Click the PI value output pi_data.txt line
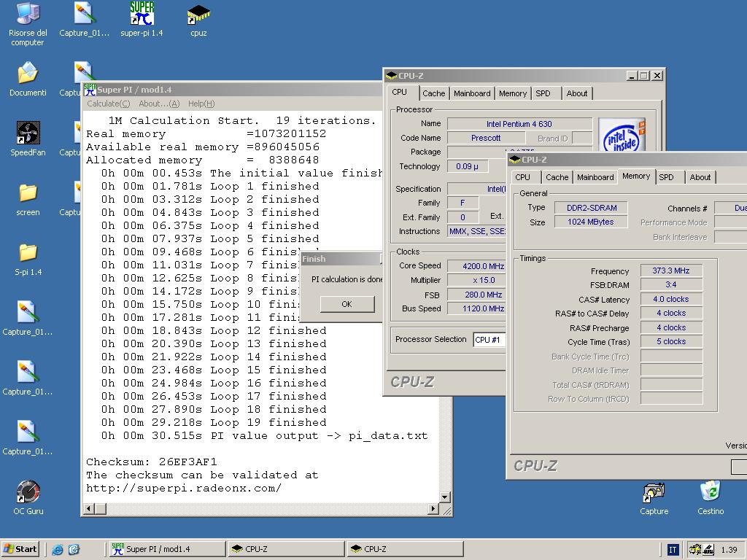Screen dimensions: 747x560 click(x=264, y=436)
